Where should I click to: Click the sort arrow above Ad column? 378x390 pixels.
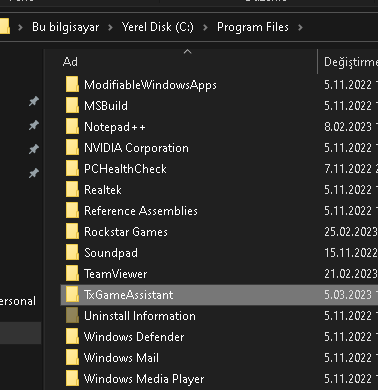click(188, 52)
